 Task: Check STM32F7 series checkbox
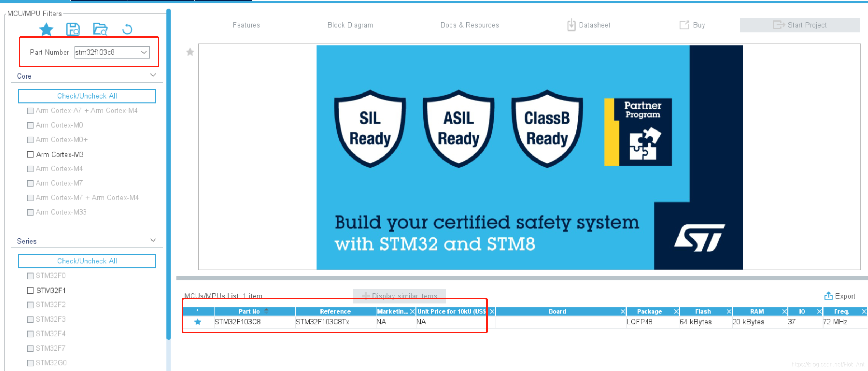tap(31, 349)
